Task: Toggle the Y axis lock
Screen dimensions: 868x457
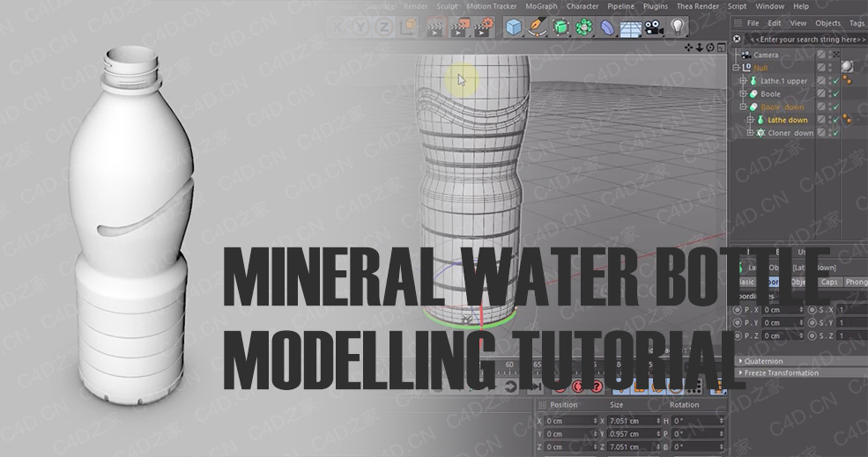Action: coord(361,26)
